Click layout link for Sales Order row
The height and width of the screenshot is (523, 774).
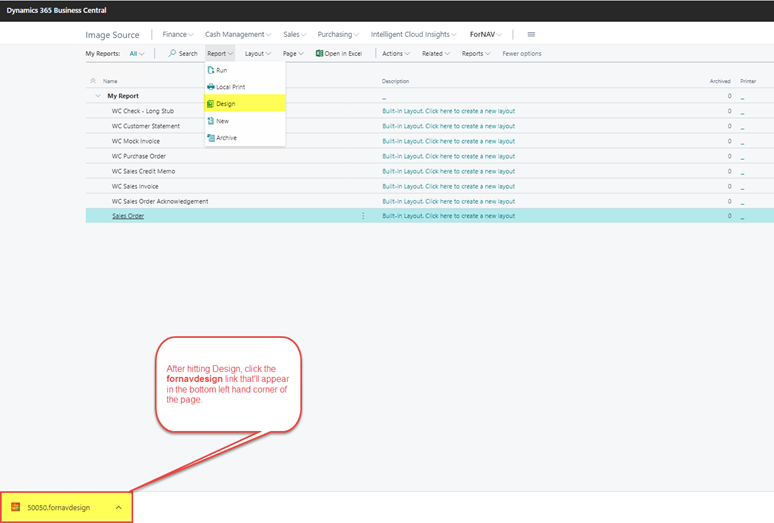point(448,216)
